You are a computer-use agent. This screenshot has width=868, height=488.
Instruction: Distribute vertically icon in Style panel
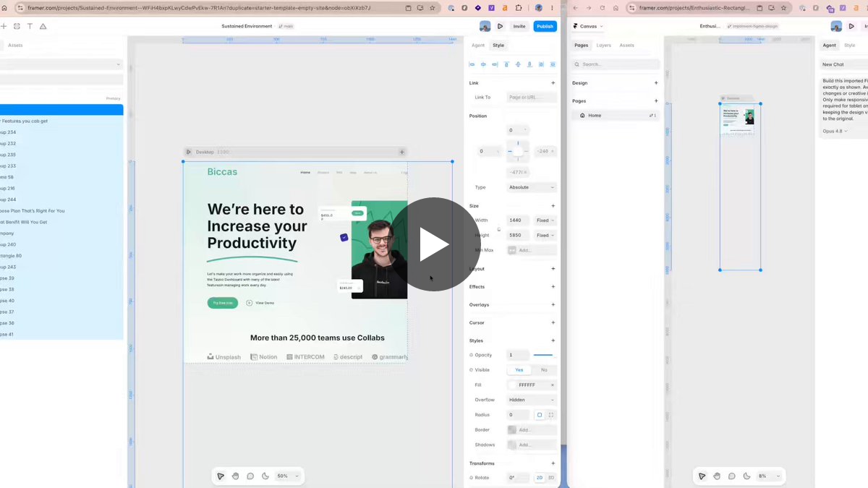tap(553, 64)
